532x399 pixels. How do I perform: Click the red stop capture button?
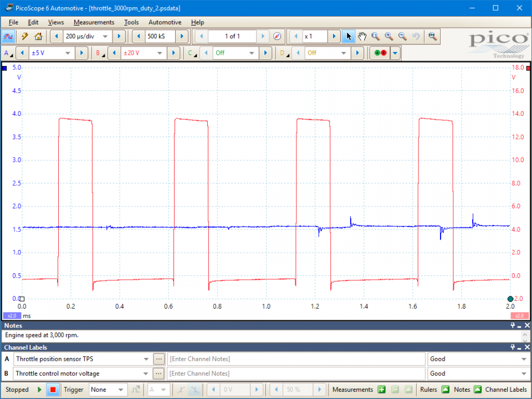pos(53,390)
